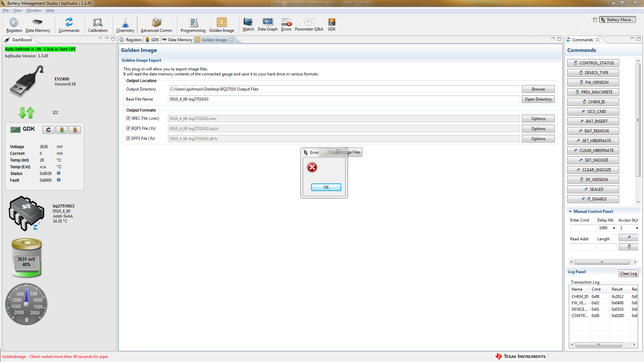Click the Open Perspective icon
This screenshot has height=362, width=644.
(x=595, y=20)
